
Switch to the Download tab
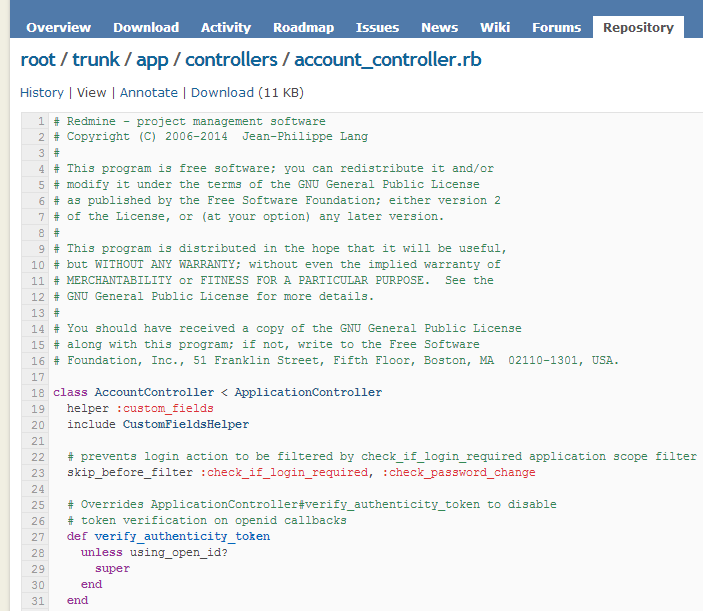click(146, 27)
